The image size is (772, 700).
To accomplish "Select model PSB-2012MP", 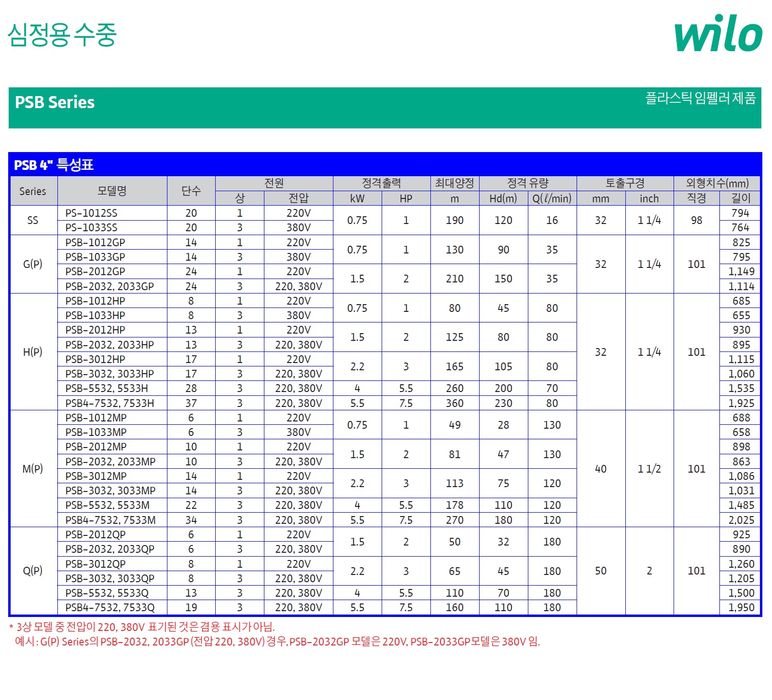I will pyautogui.click(x=96, y=447).
